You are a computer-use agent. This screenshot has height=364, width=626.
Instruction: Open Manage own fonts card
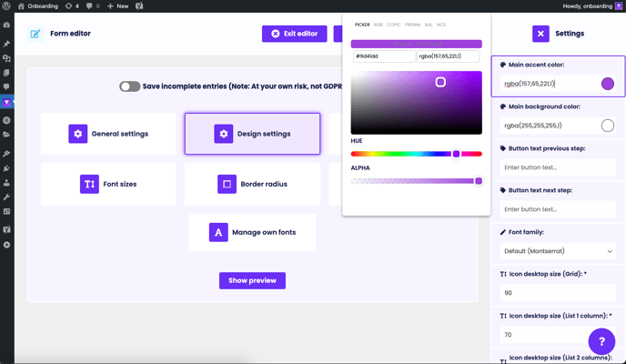click(252, 232)
